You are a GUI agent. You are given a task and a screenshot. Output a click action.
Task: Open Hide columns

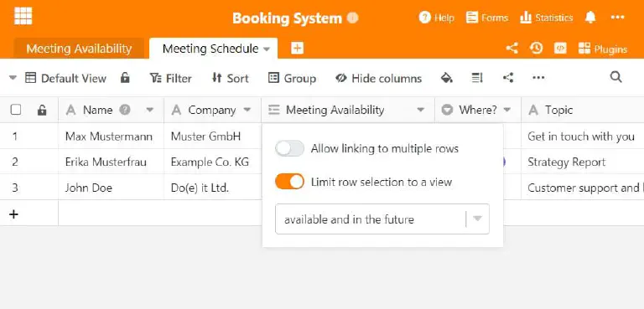[378, 78]
